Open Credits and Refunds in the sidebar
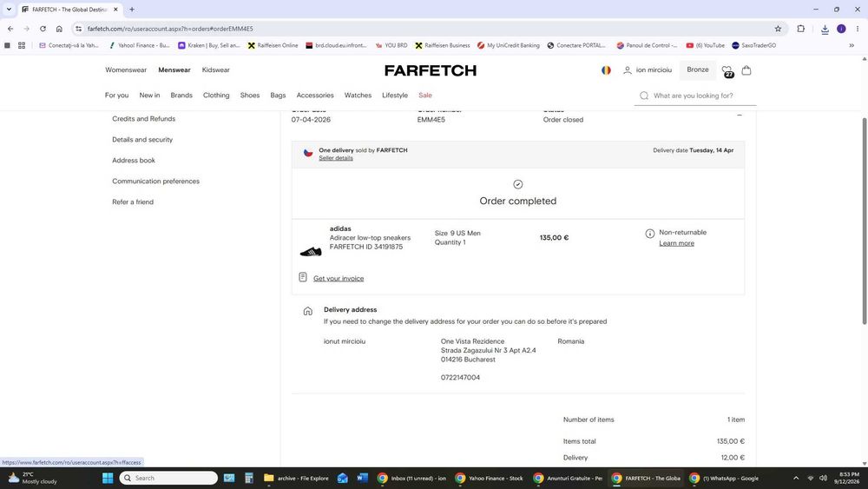Viewport: 868px width, 489px height. 143,118
